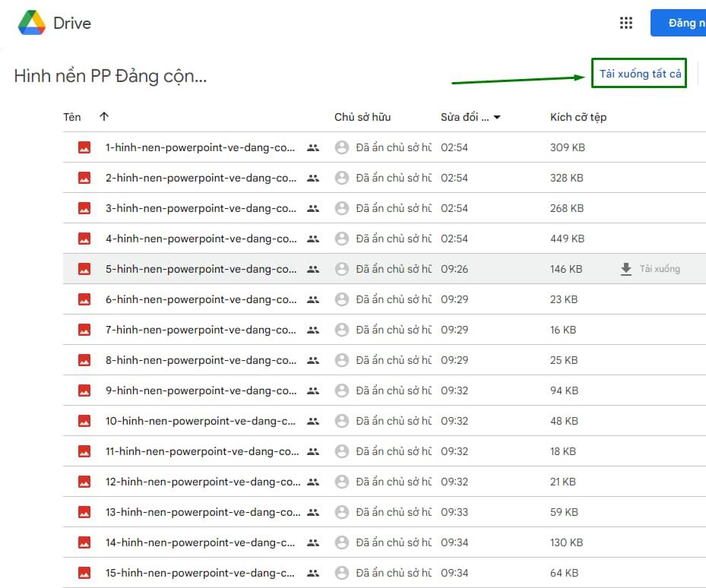Toggle sort direction arrow beside Tên
This screenshot has width=706, height=588.
click(104, 117)
